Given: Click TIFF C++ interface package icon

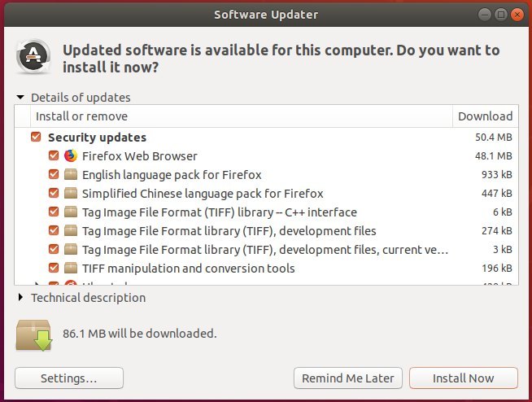Looking at the screenshot, I should [x=71, y=212].
